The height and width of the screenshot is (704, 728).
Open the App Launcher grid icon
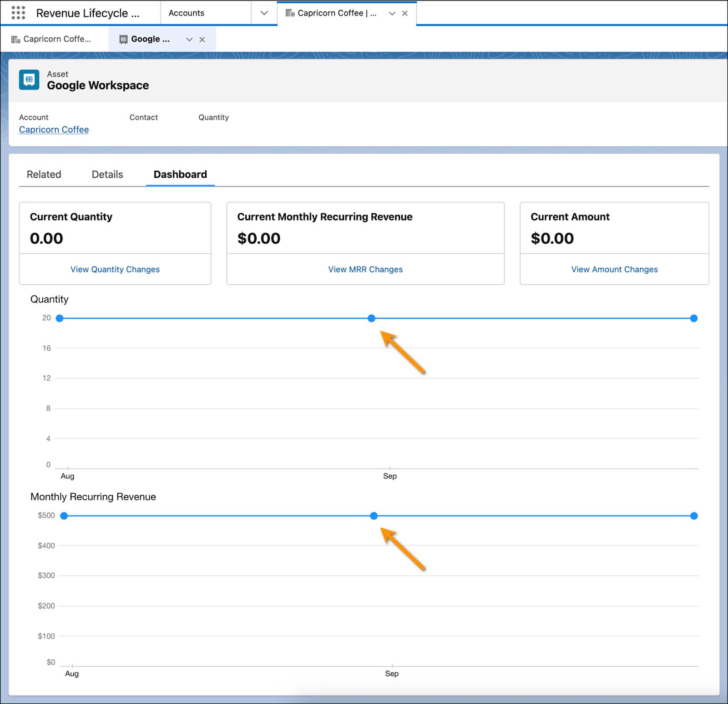coord(18,13)
